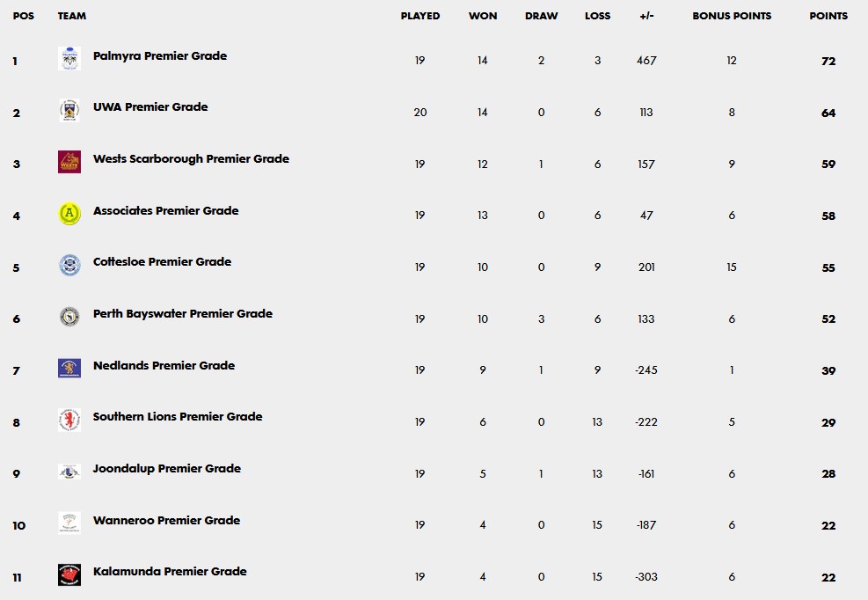Select the yellow Associates club badge

[69, 213]
